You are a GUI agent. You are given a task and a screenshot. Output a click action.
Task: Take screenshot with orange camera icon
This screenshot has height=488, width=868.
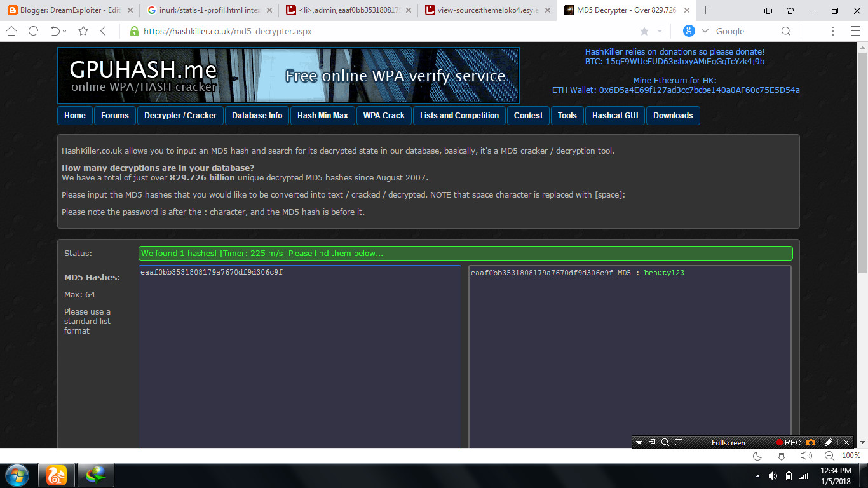point(811,442)
